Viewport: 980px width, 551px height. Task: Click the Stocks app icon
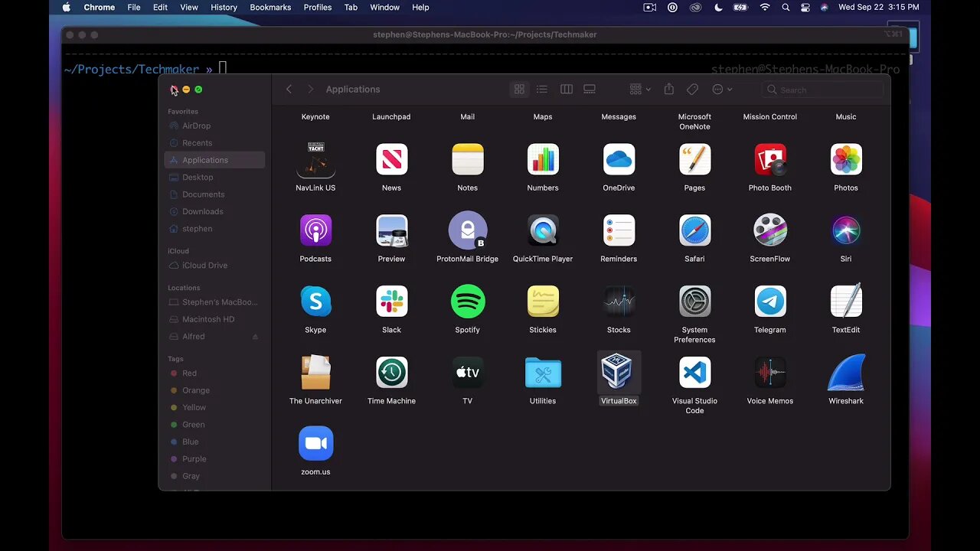619,302
